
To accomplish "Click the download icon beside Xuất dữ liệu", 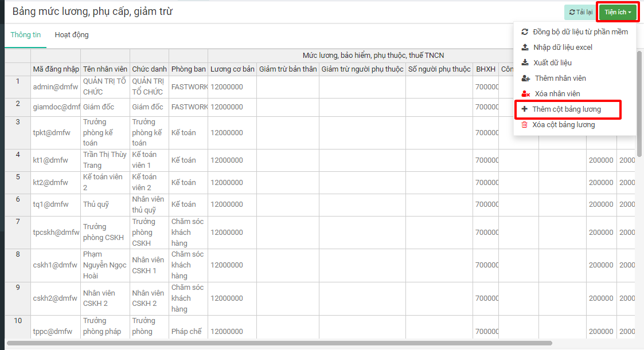I will 525,63.
